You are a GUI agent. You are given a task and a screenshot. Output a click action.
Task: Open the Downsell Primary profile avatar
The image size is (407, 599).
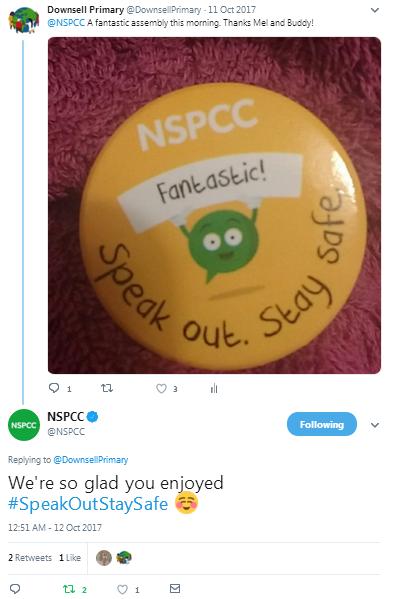(x=24, y=20)
